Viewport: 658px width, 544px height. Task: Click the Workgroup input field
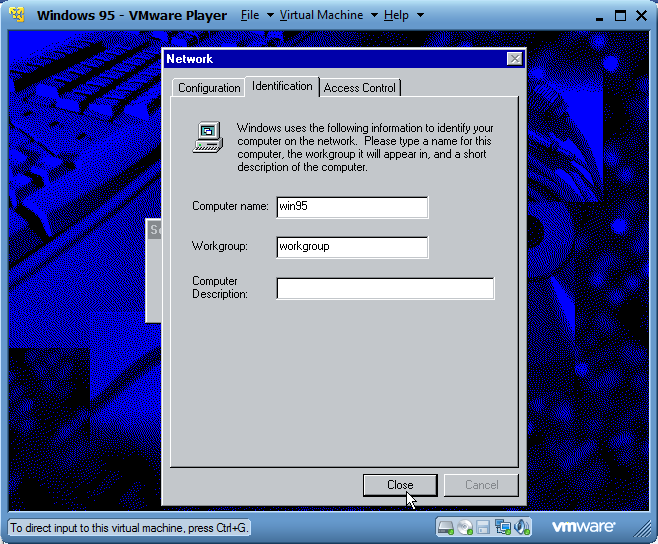[x=352, y=247]
